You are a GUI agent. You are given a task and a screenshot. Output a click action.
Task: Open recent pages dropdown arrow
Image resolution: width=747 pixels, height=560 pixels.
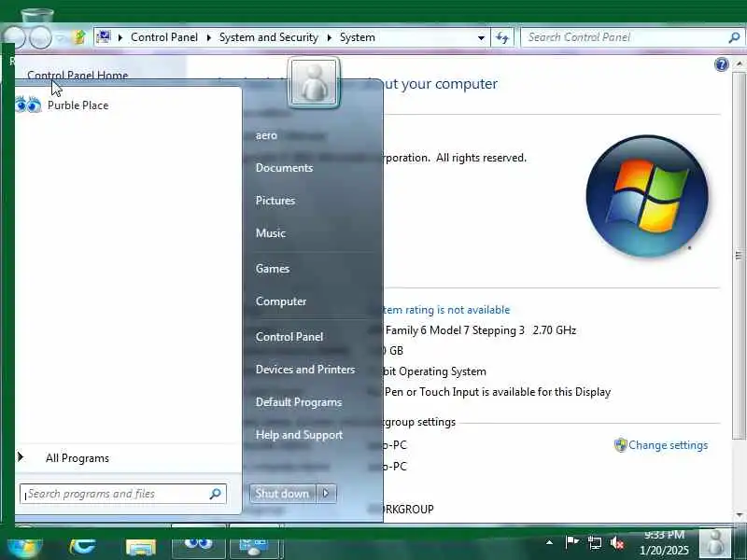pyautogui.click(x=61, y=37)
